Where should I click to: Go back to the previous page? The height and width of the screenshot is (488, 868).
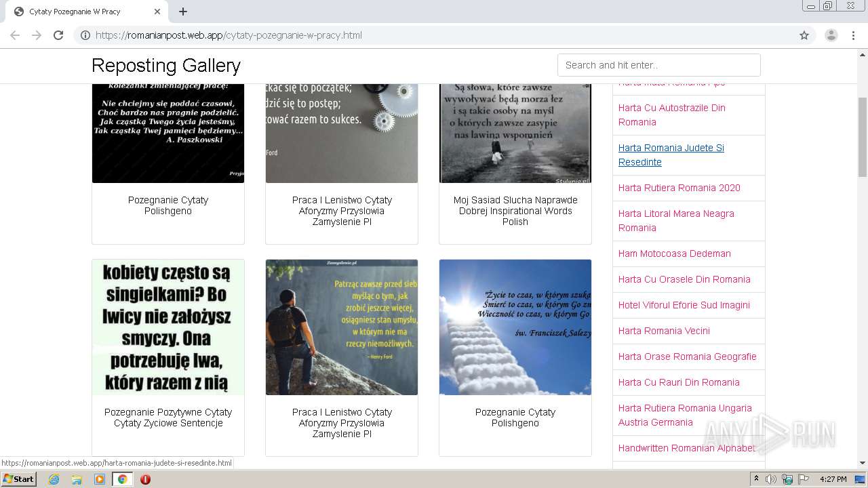pyautogui.click(x=15, y=35)
